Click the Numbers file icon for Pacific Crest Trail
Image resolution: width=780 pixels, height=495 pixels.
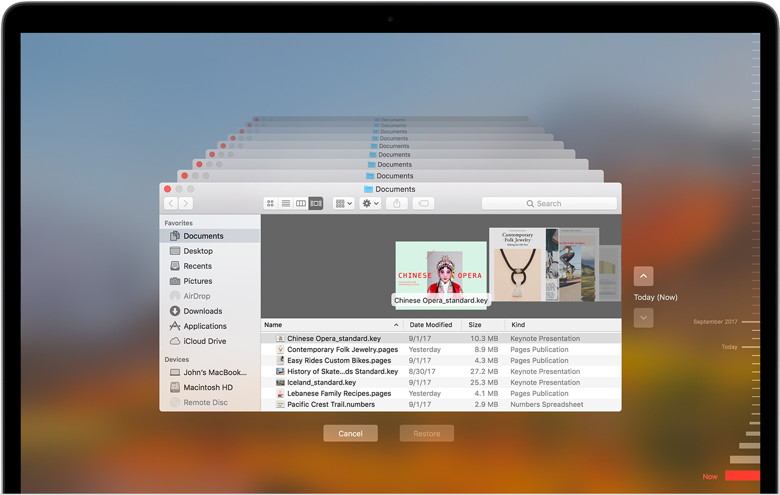[x=280, y=404]
